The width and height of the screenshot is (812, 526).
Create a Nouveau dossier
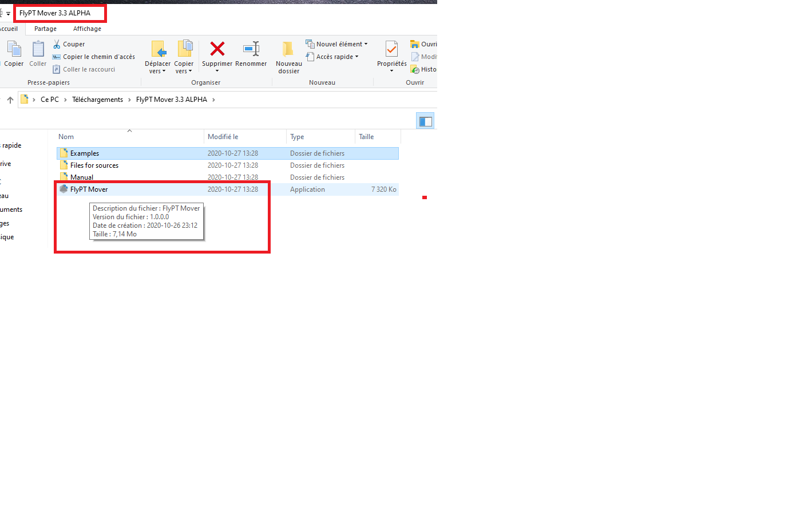point(288,57)
